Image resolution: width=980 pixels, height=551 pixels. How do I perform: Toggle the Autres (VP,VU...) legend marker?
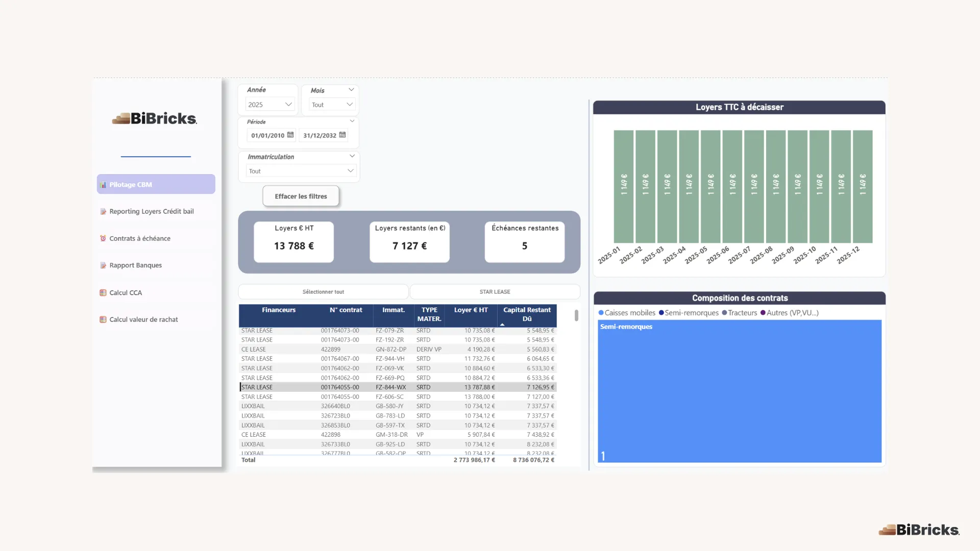click(x=763, y=313)
